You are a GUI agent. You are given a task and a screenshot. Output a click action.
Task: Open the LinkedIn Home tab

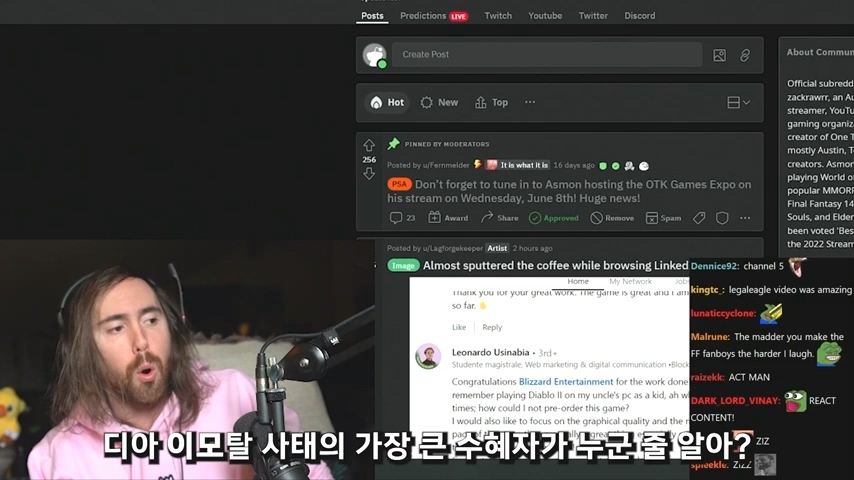(577, 281)
